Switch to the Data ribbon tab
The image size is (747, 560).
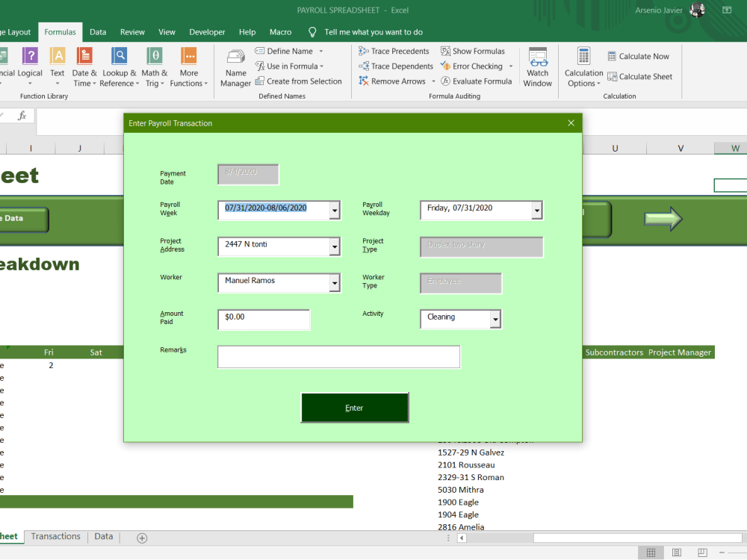tap(98, 32)
